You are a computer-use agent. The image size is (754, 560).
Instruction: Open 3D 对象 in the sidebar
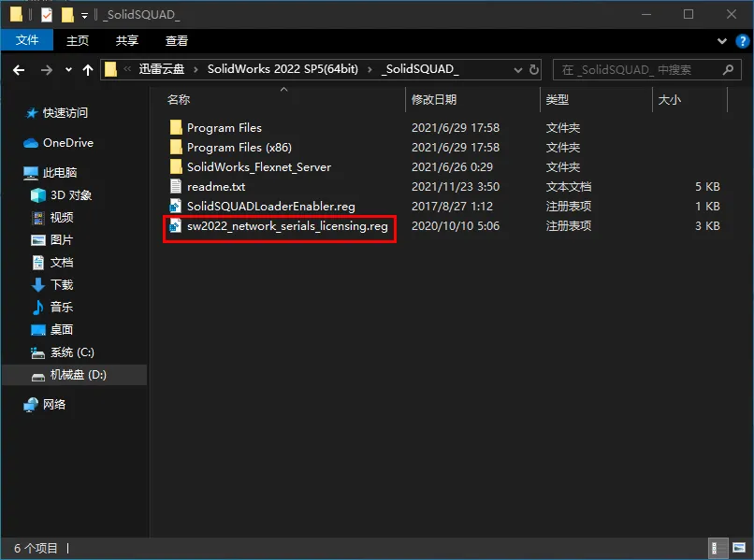click(71, 195)
